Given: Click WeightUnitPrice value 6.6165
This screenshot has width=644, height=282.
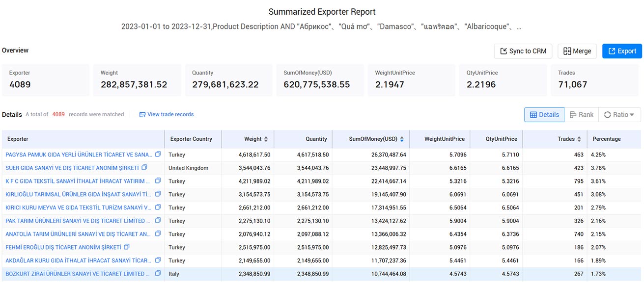Looking at the screenshot, I should [457, 168].
